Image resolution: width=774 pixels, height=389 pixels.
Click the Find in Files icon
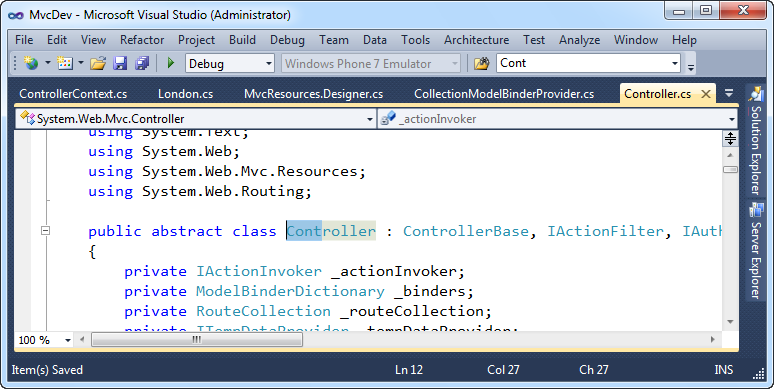coord(481,63)
